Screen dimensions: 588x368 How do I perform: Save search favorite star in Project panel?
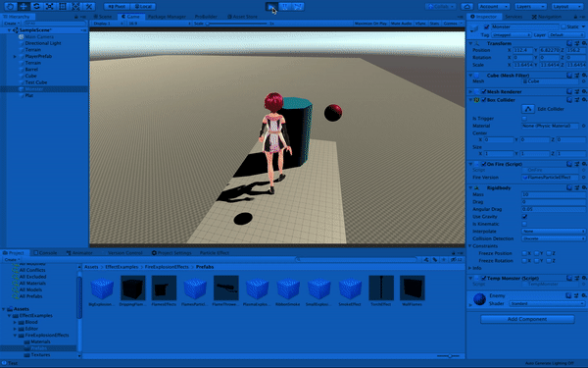point(444,259)
